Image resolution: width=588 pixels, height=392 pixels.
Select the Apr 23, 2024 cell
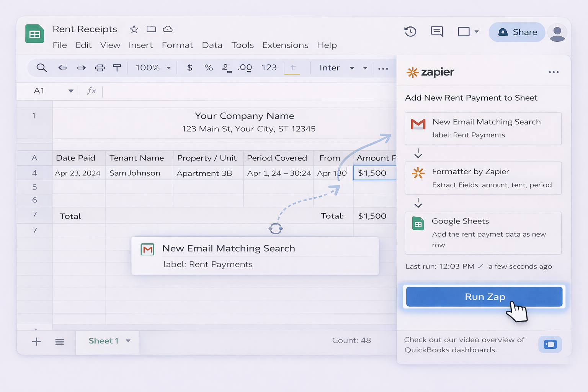click(x=79, y=173)
